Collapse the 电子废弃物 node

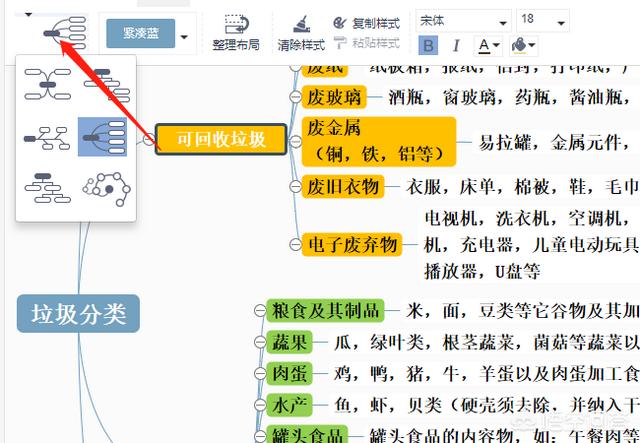pos(295,245)
